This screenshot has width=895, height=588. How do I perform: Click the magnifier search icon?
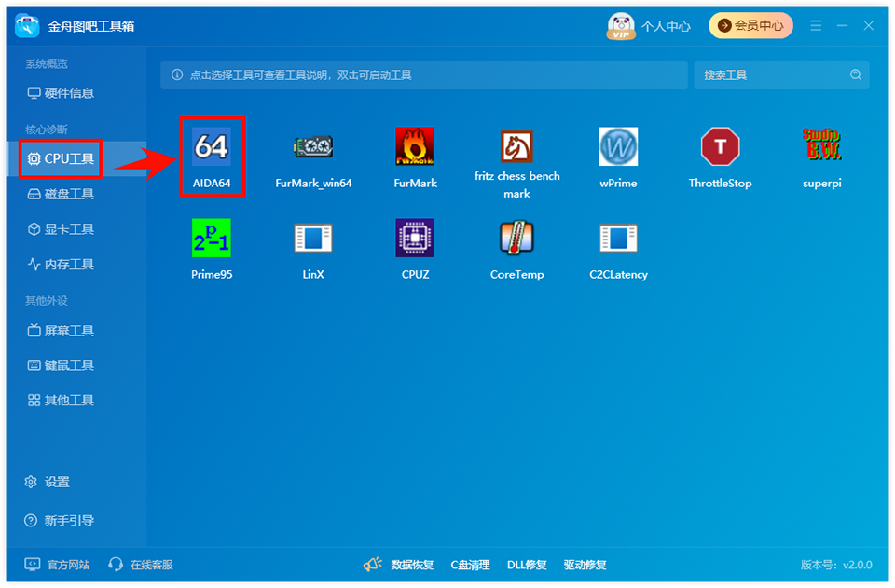tap(855, 75)
